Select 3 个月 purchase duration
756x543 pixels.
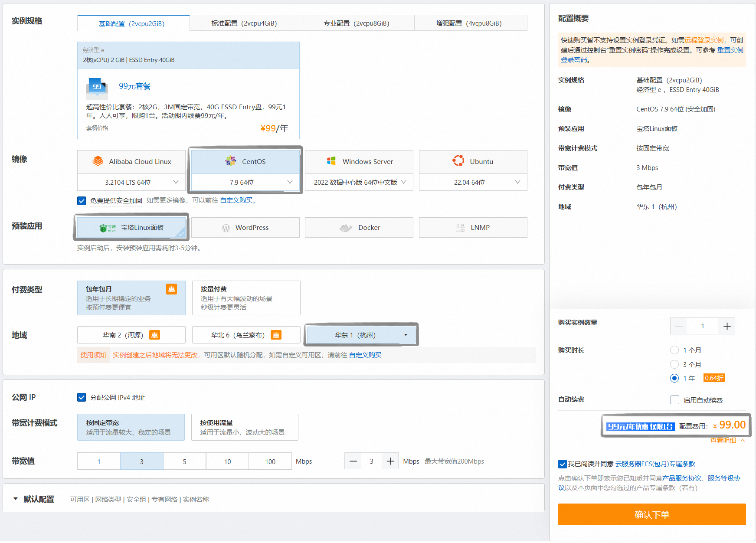click(x=674, y=364)
